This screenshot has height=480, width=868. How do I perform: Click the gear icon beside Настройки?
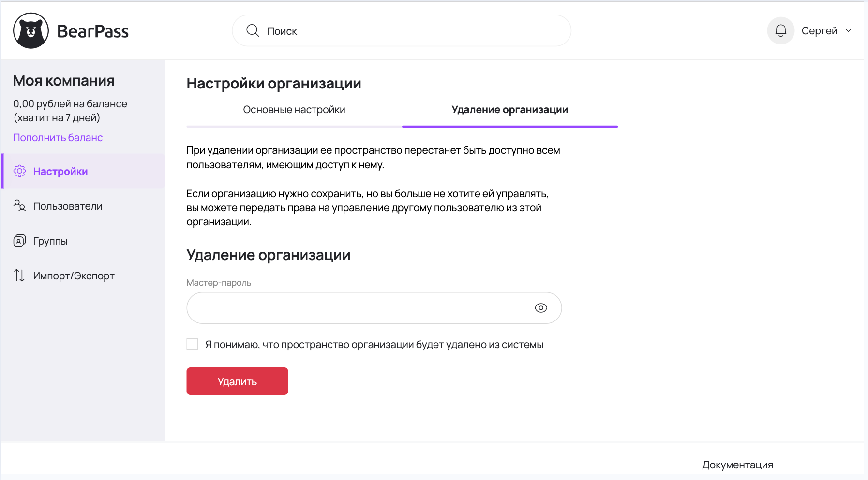click(x=19, y=171)
